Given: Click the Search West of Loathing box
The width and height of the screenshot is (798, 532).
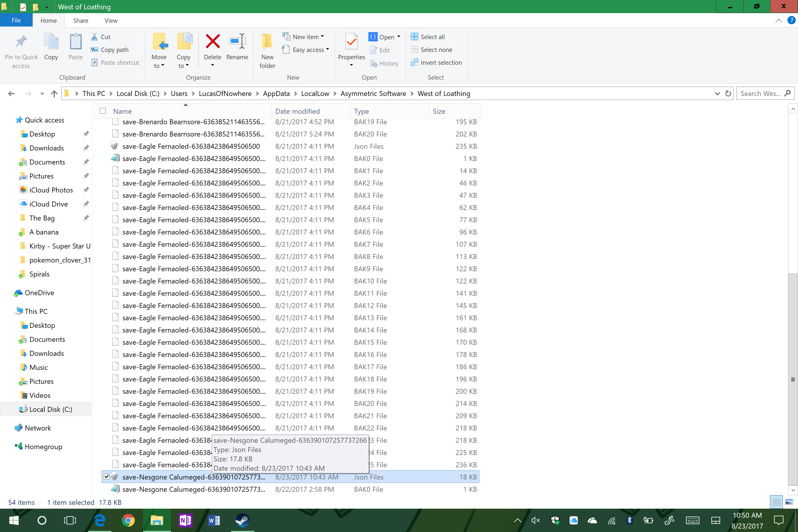Looking at the screenshot, I should 760,94.
